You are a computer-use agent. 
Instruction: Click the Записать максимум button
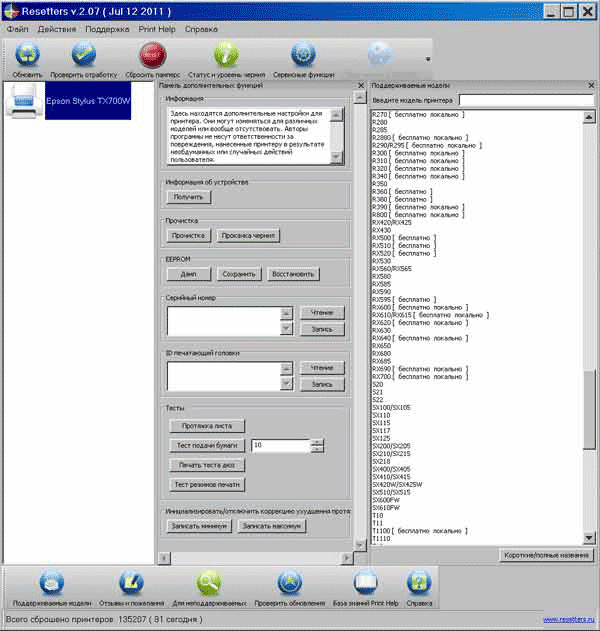[x=272, y=526]
